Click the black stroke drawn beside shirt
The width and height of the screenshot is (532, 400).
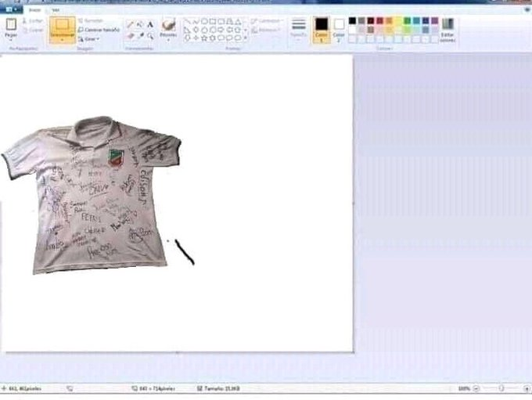click(185, 251)
